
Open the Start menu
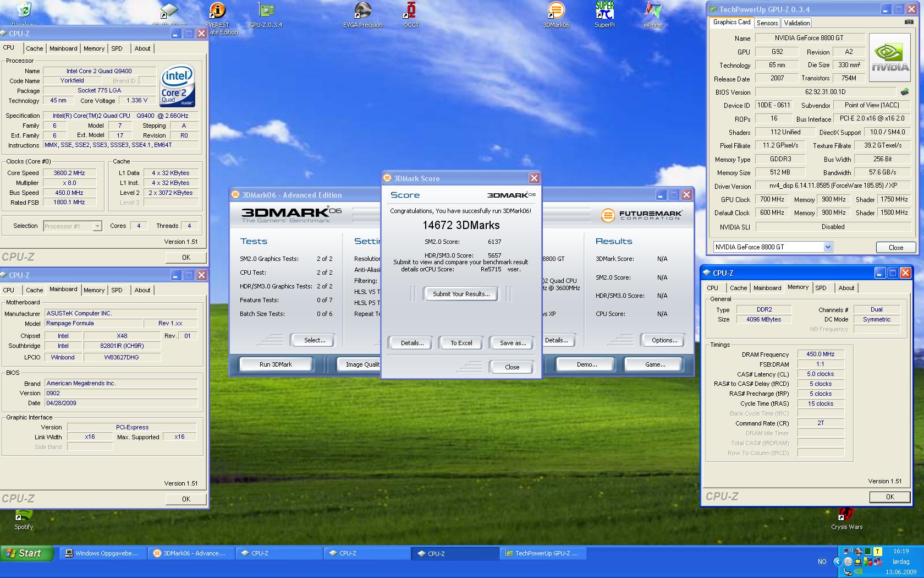pos(27,553)
